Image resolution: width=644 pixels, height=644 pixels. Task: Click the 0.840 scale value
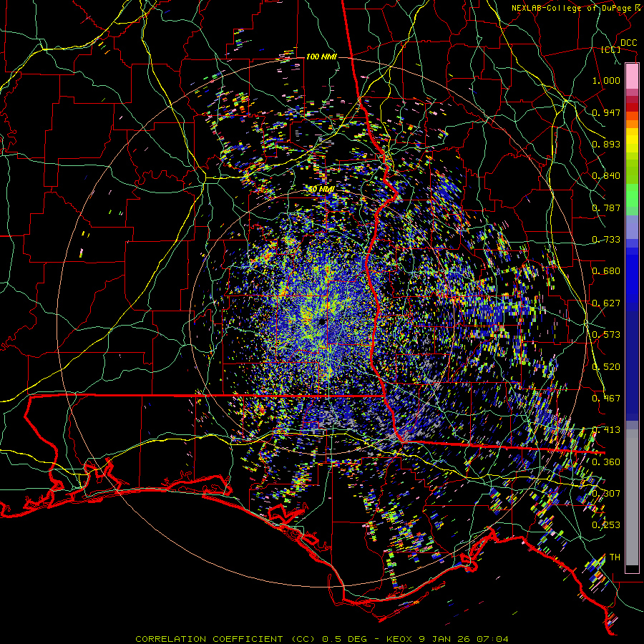point(606,176)
